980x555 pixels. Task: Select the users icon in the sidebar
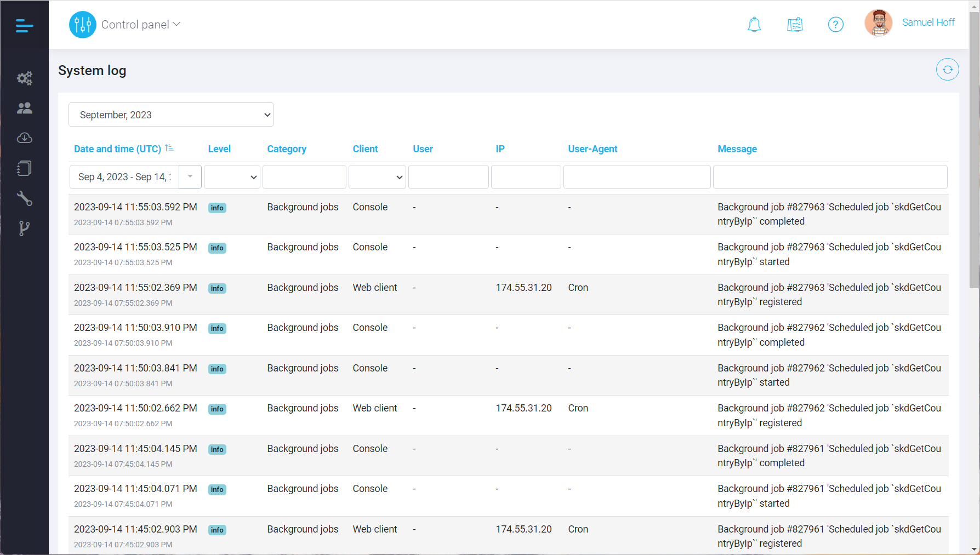pyautogui.click(x=24, y=108)
